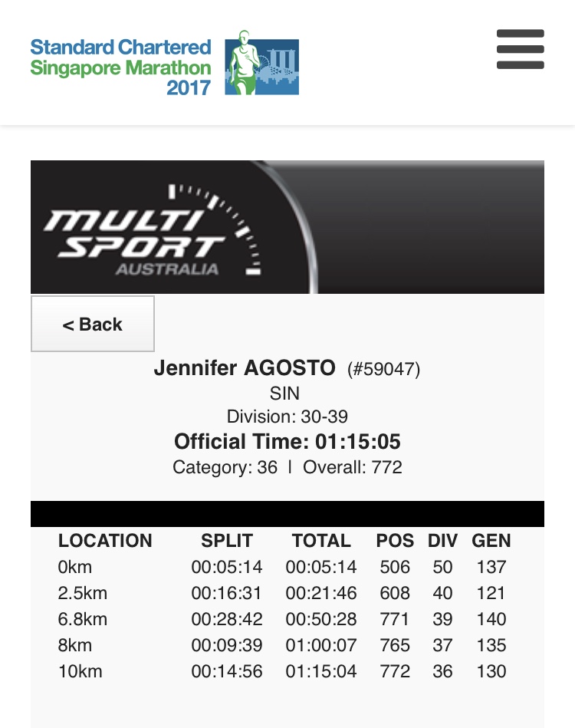Click the Multi Sport Australia banner

pos(287,227)
